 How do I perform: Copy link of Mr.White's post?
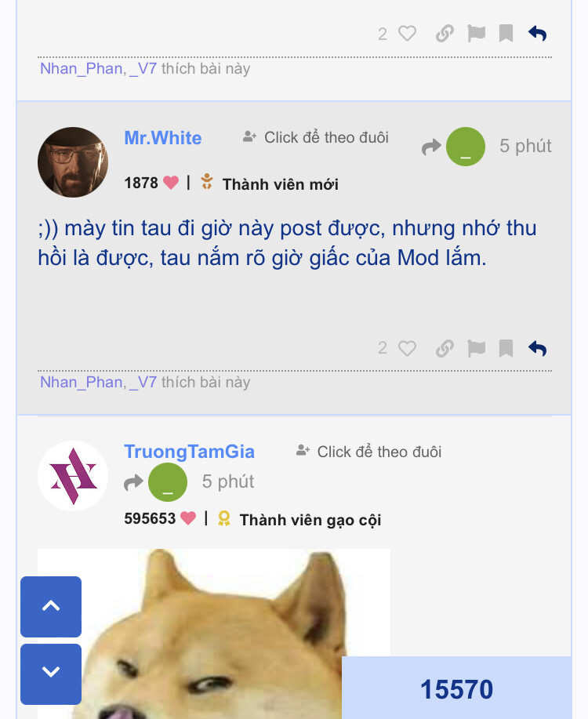tap(445, 348)
